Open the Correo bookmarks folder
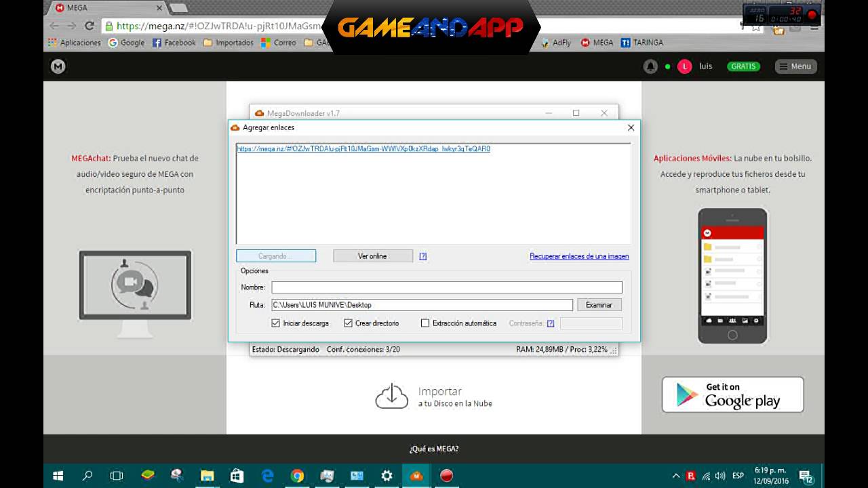The width and height of the screenshot is (868, 488). tap(279, 42)
